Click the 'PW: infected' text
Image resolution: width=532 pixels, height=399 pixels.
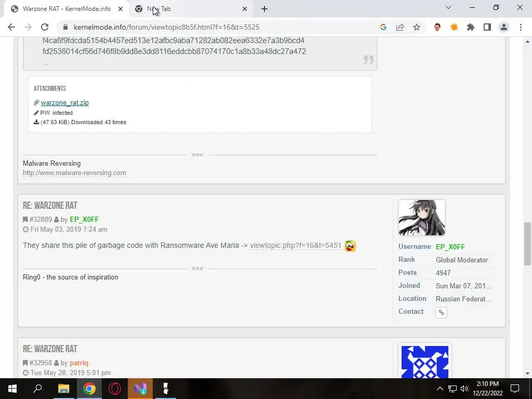click(56, 113)
